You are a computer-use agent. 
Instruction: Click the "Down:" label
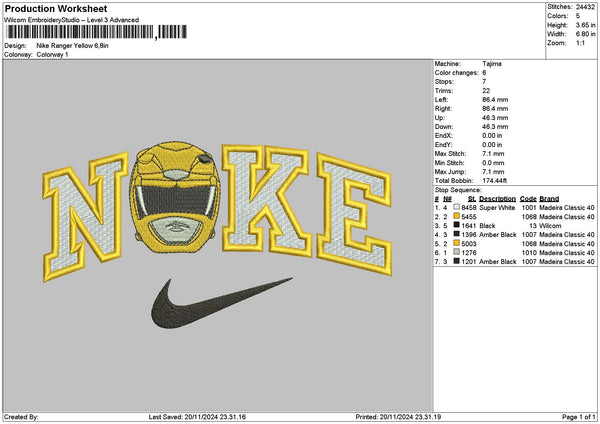pyautogui.click(x=443, y=127)
